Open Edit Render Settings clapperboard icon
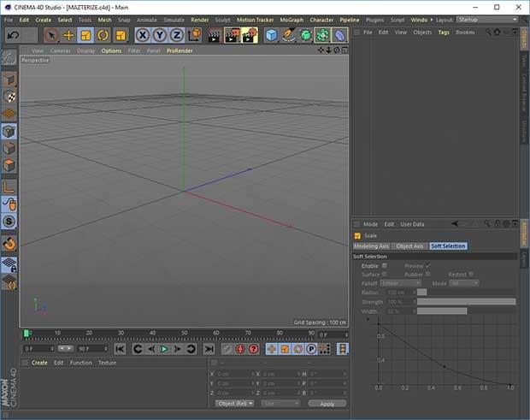Screen dimensions: 530x420 coord(250,35)
